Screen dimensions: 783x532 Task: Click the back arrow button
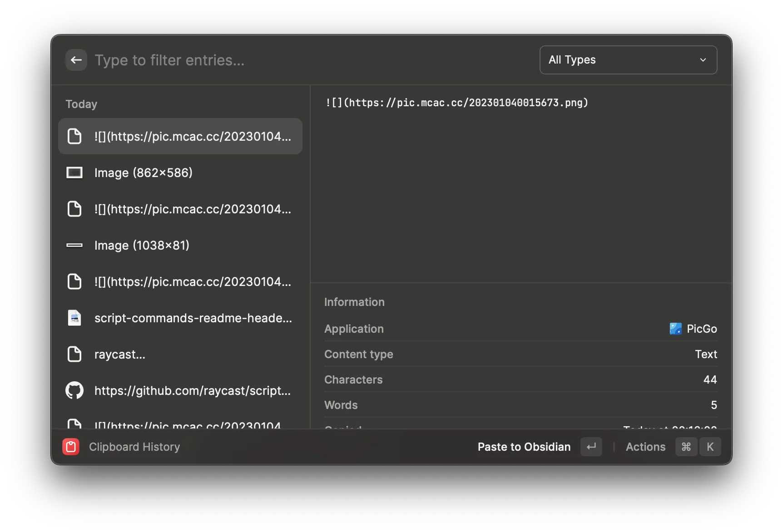(x=76, y=60)
